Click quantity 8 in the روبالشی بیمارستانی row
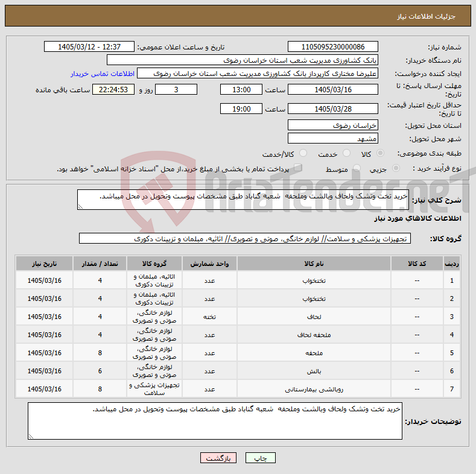This screenshot has height=474, width=476. point(100,389)
